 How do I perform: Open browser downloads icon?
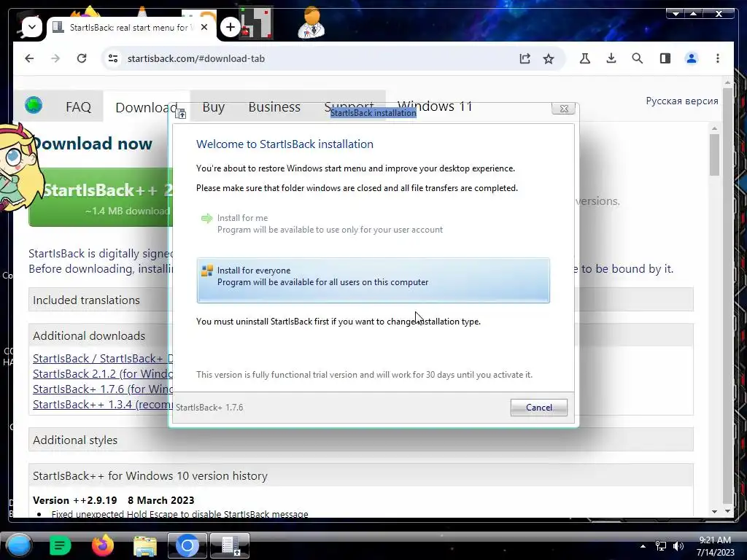pyautogui.click(x=611, y=58)
